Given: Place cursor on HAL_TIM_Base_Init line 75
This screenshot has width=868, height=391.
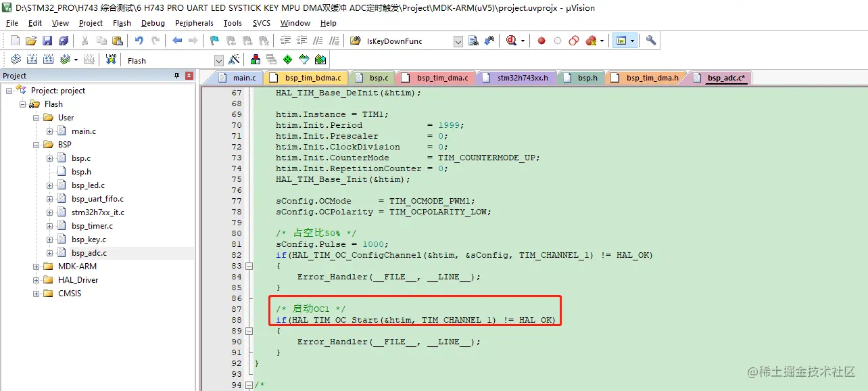Looking at the screenshot, I should (343, 179).
